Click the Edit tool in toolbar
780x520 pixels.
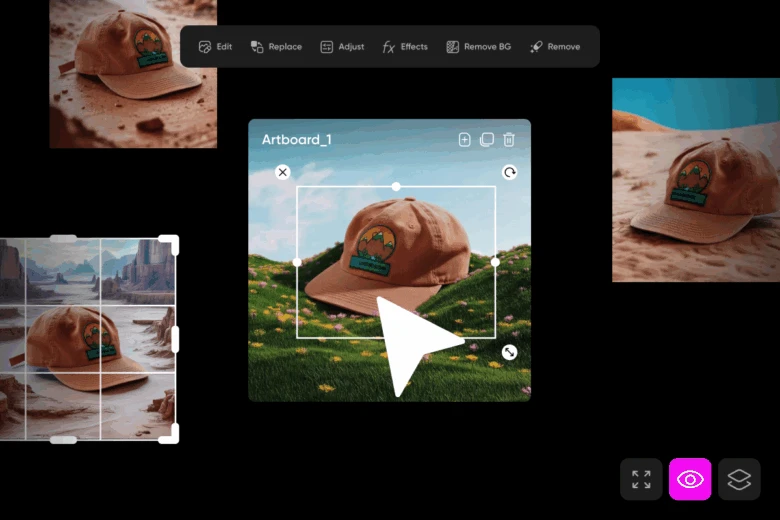pos(215,47)
